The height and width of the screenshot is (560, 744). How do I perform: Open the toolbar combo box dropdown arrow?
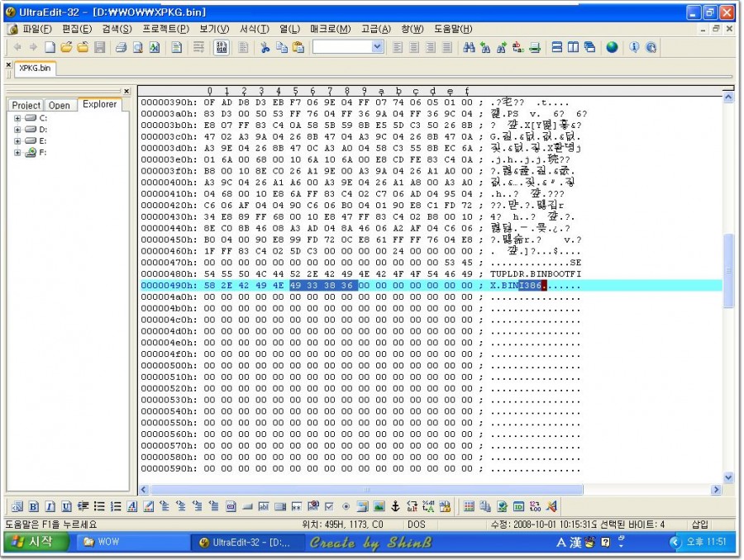(377, 46)
